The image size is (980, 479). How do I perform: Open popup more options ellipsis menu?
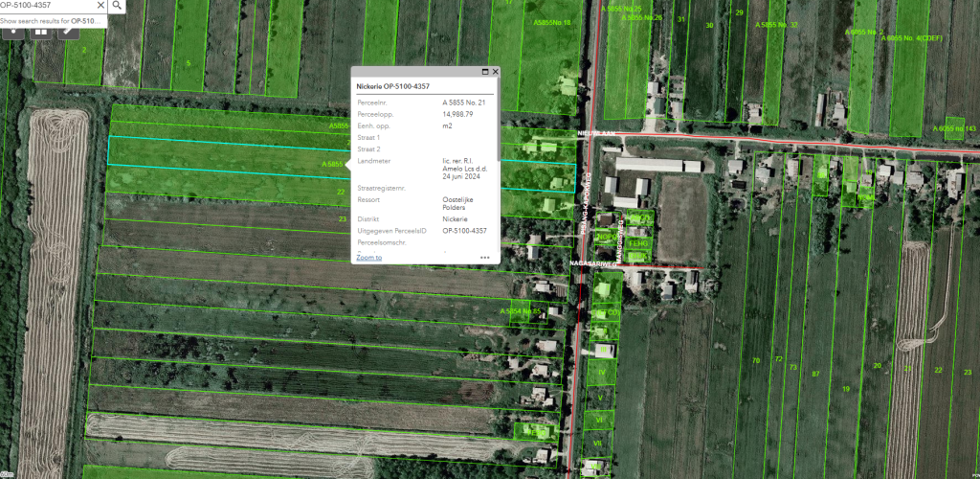point(485,258)
